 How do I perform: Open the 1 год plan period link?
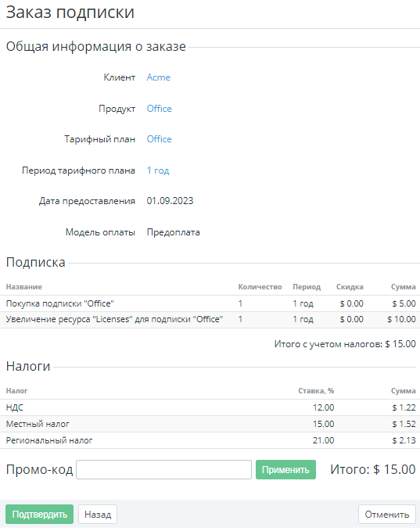[x=158, y=170]
